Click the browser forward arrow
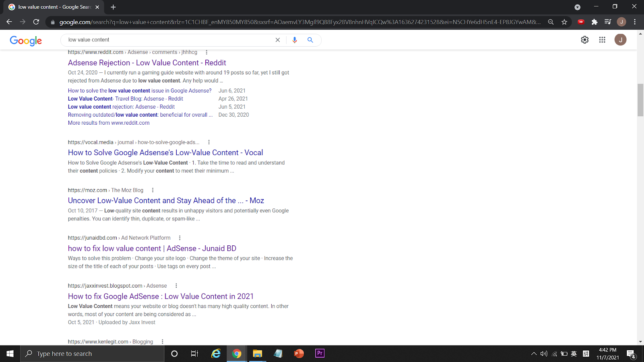The height and width of the screenshot is (362, 644). tap(23, 22)
